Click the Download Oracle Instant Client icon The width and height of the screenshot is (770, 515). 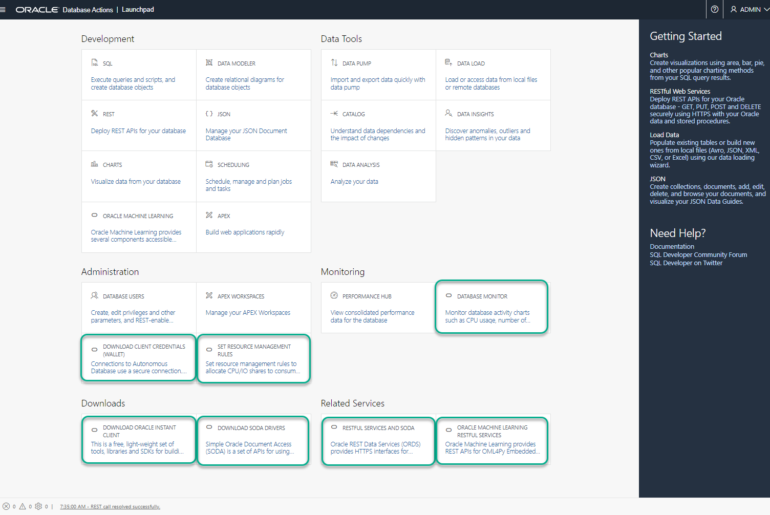pyautogui.click(x=94, y=430)
